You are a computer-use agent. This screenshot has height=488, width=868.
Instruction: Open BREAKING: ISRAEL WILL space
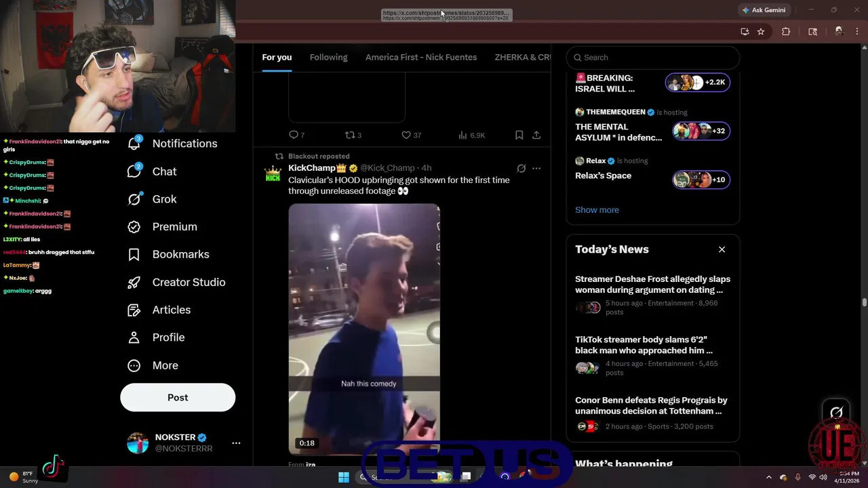pos(605,83)
